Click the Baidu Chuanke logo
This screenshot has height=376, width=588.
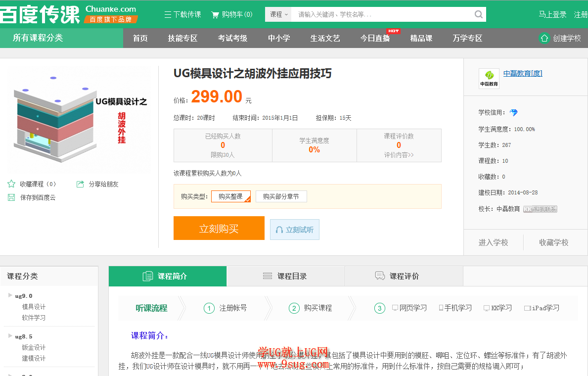[x=69, y=14]
